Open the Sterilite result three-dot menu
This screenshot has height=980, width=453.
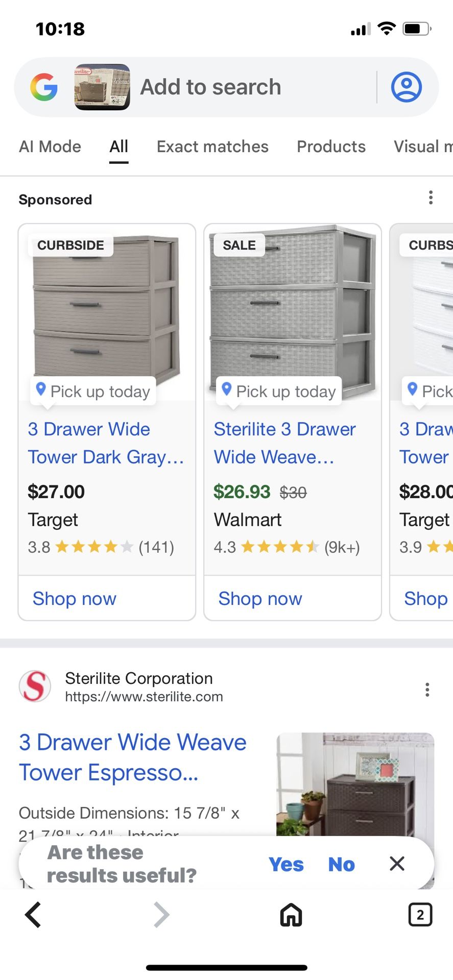coord(427,690)
